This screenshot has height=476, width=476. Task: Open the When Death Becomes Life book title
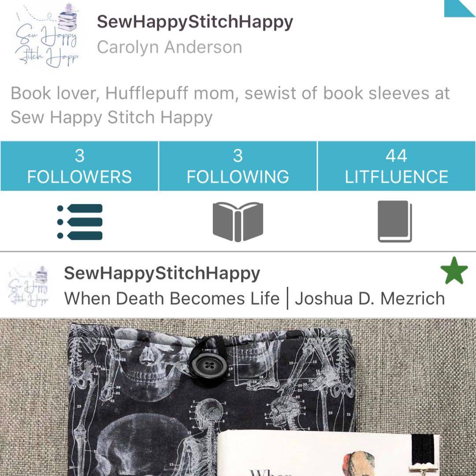[172, 298]
